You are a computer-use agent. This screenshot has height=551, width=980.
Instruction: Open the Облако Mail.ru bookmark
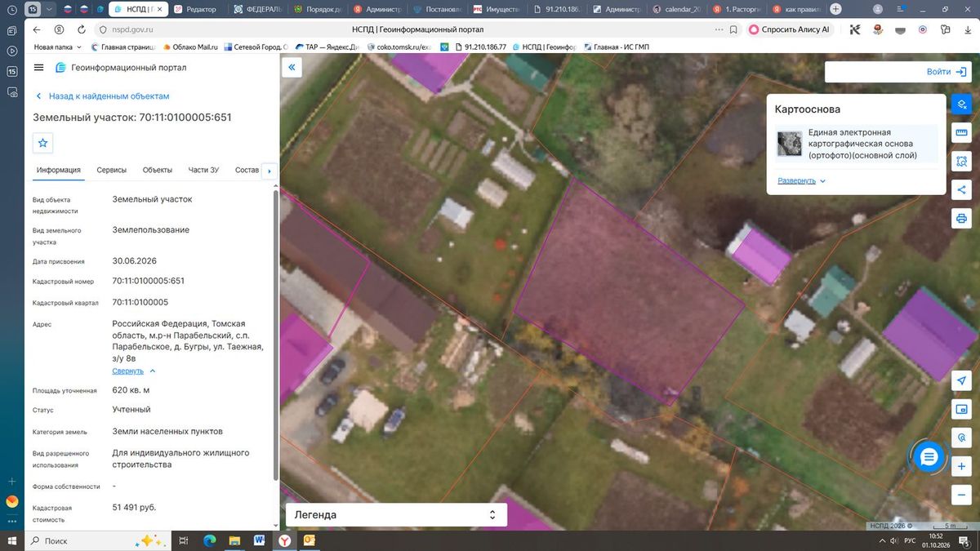point(189,47)
